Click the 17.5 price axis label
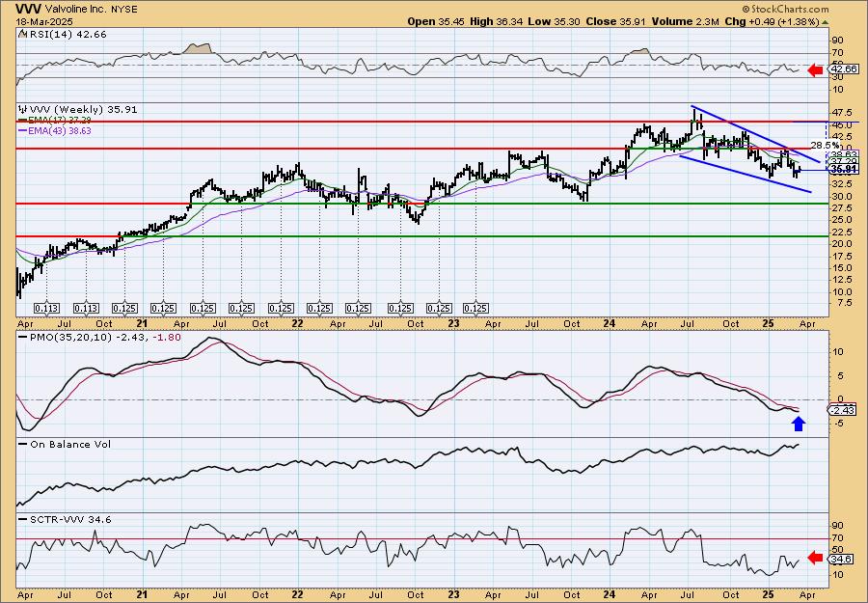The image size is (868, 603). [841, 256]
